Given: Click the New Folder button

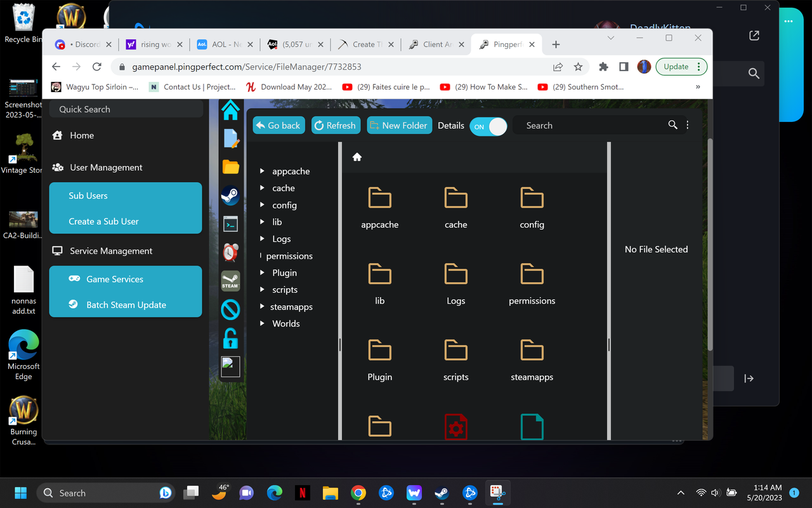Looking at the screenshot, I should [399, 125].
